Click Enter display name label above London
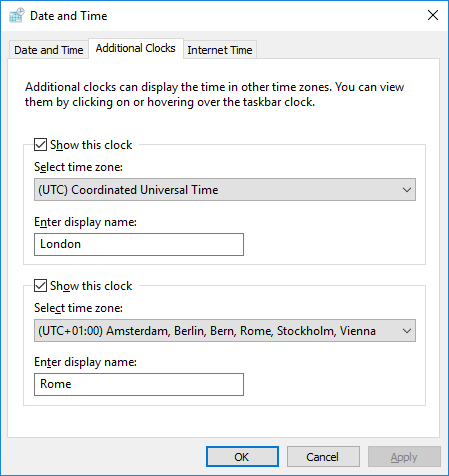Image resolution: width=449 pixels, height=476 pixels. click(x=85, y=222)
